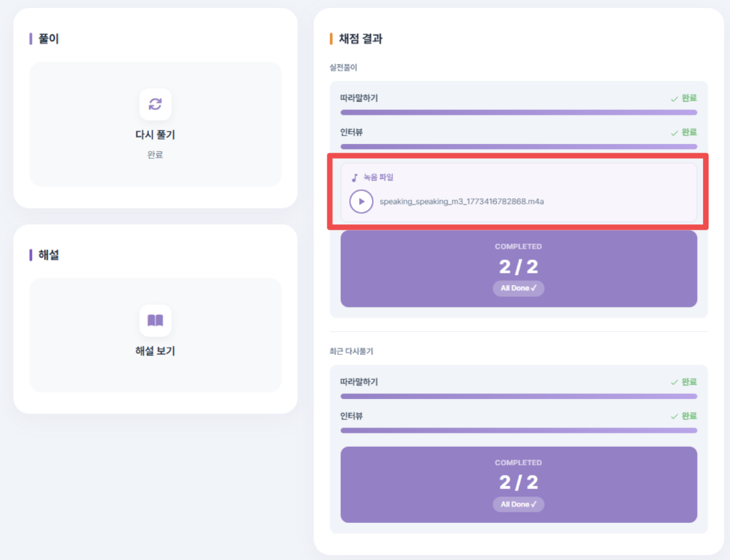Viewport: 730px width, 560px height.
Task: Click the 완료 checkmark on the 인터뷰 row
Action: 676,133
